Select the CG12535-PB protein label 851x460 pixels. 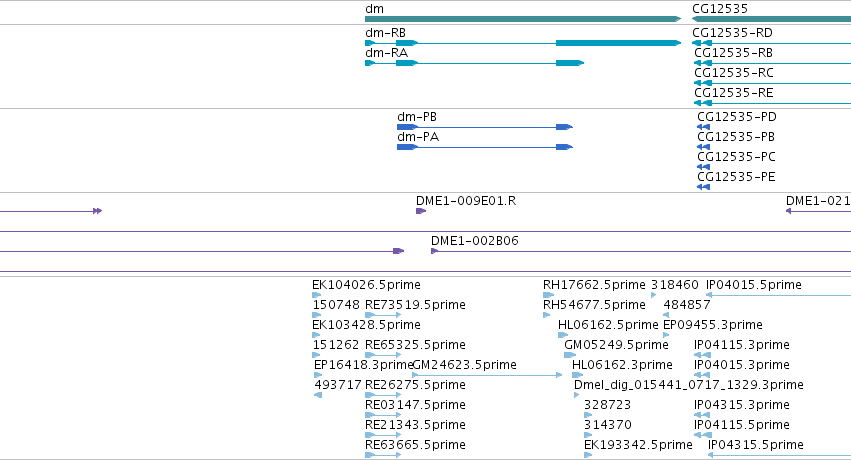pyautogui.click(x=736, y=137)
